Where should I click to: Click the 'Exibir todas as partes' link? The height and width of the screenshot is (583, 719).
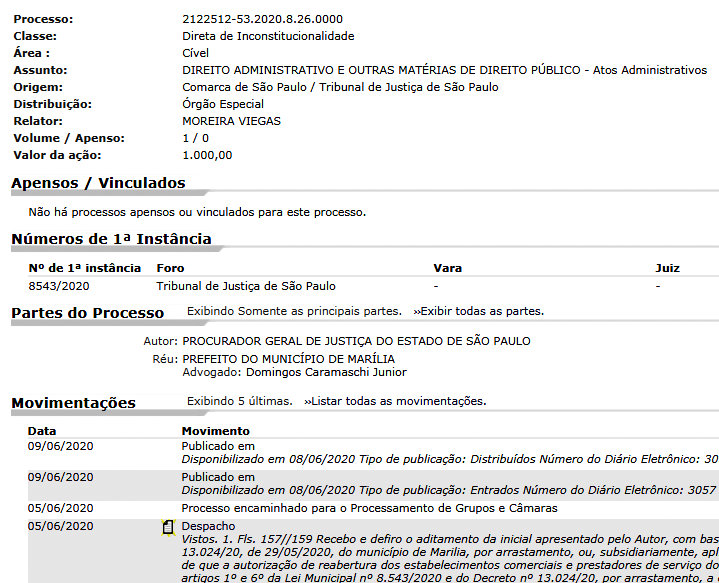click(478, 311)
